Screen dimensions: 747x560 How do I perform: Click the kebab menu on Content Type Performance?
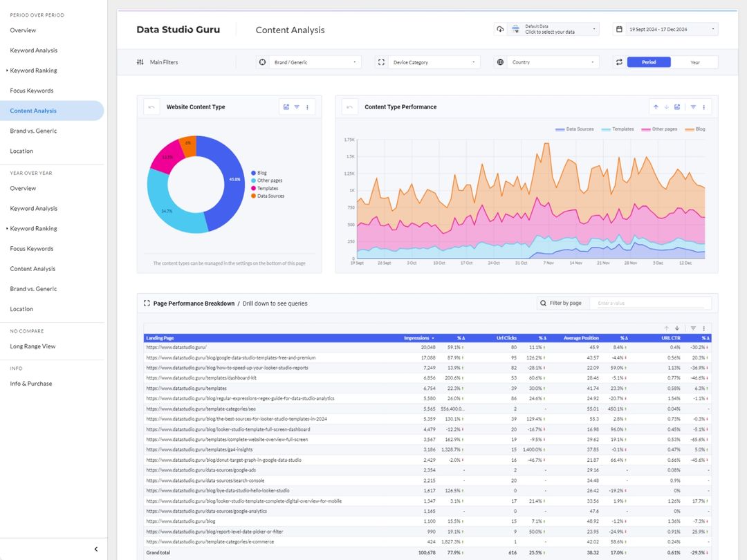tap(703, 106)
